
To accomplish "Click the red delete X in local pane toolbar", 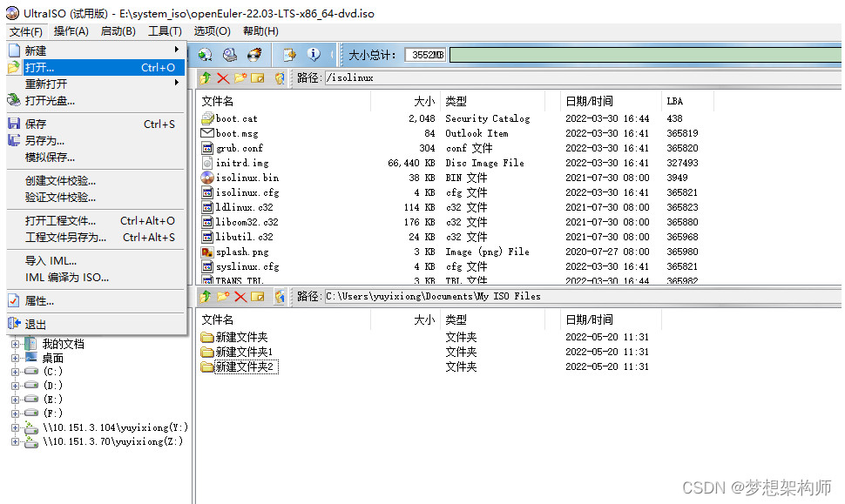I will tap(240, 296).
